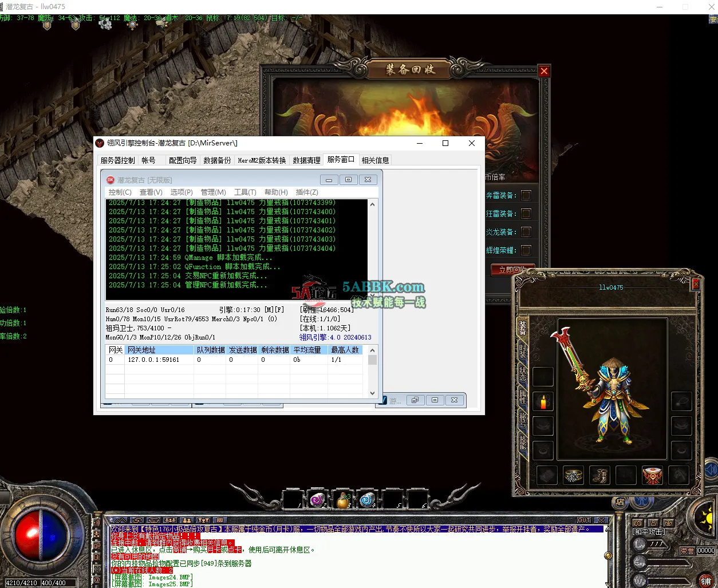The width and height of the screenshot is (718, 588).
Task: Open the 数据备份 tab
Action: pos(218,160)
